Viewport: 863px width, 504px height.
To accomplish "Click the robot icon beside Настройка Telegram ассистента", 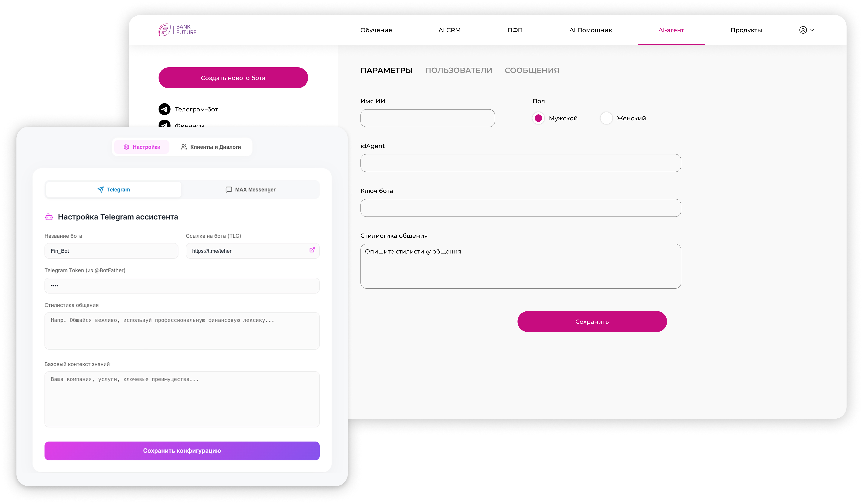I will coord(49,217).
